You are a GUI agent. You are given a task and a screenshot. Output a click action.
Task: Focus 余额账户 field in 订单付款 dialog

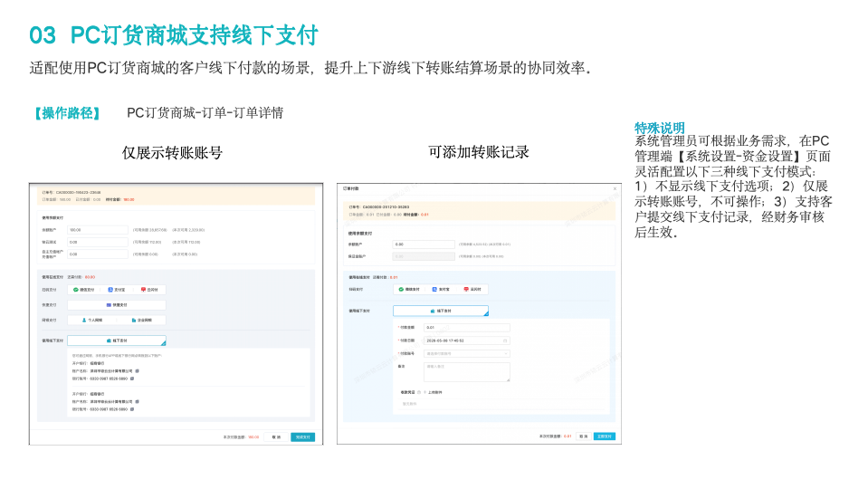pos(424,244)
